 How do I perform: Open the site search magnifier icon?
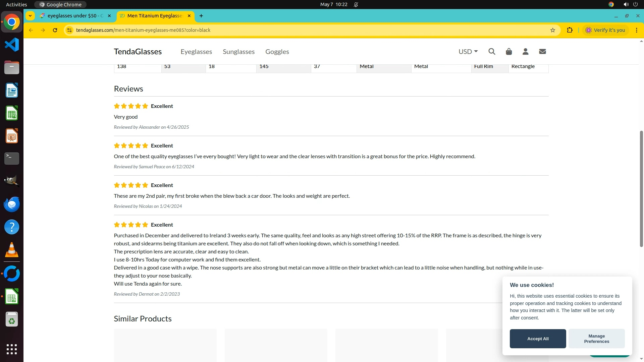[492, 52]
